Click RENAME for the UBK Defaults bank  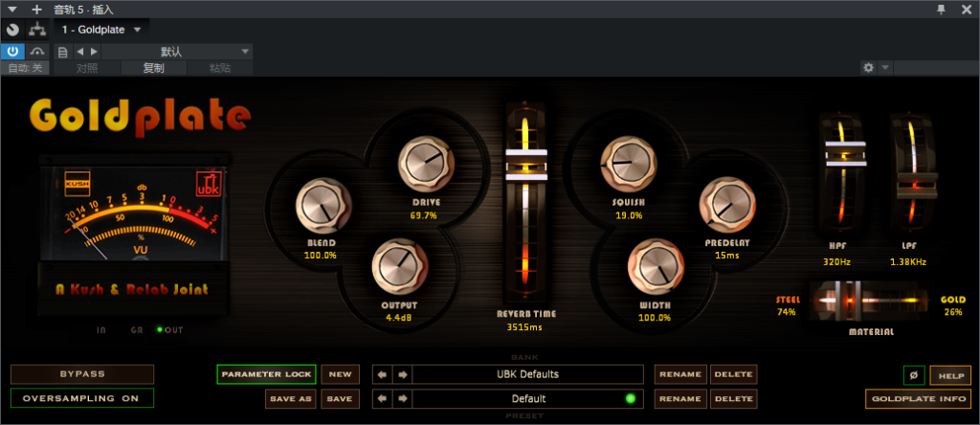click(680, 373)
